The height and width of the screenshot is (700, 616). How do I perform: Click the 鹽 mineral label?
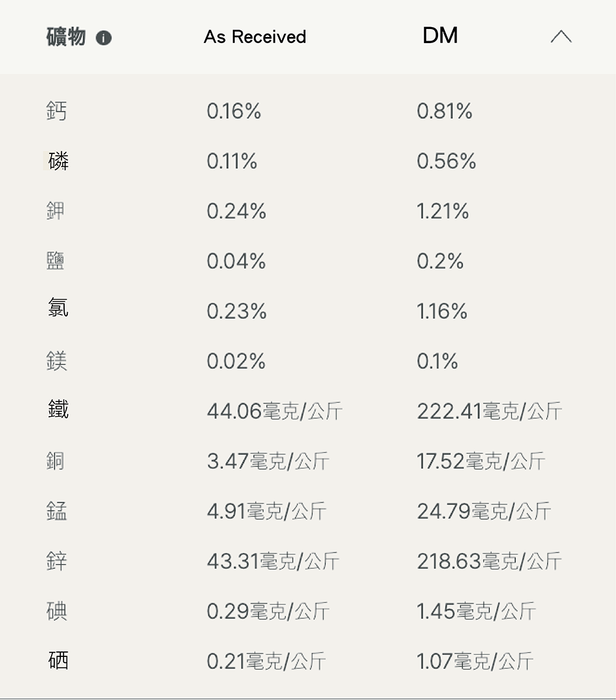(x=55, y=261)
